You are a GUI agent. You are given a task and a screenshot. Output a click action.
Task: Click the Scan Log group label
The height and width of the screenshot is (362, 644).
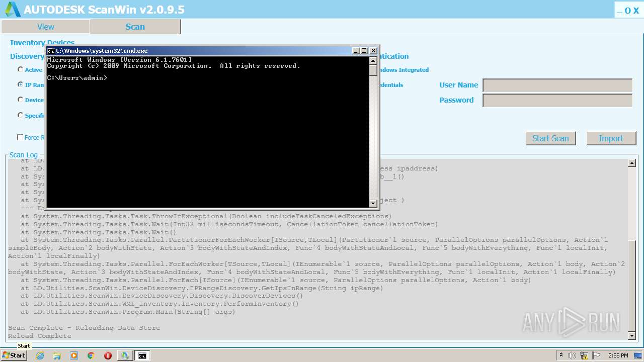coord(24,155)
